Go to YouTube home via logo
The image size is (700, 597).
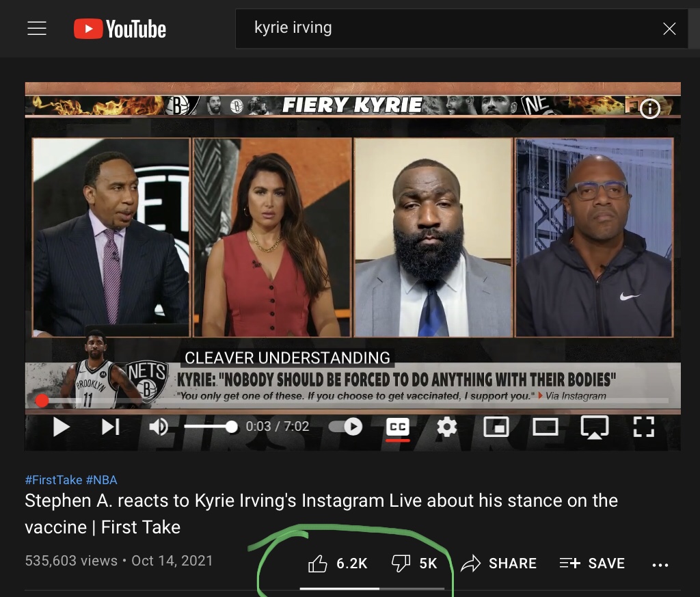pyautogui.click(x=120, y=29)
